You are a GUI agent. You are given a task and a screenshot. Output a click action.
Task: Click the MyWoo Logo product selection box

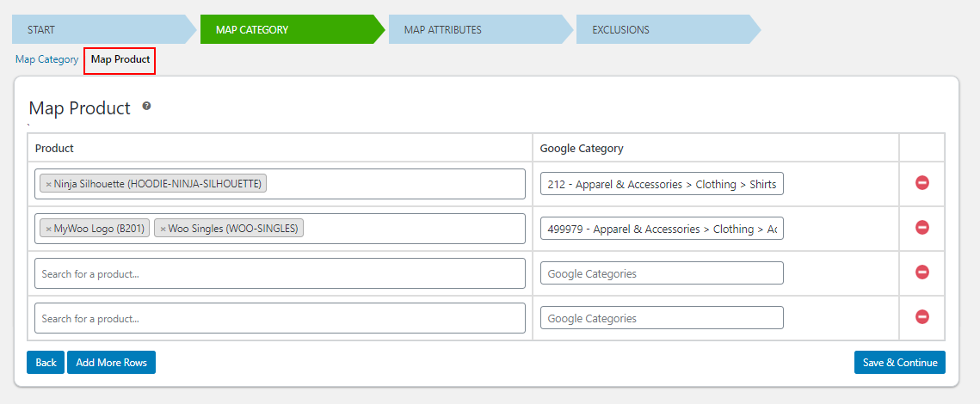point(280,230)
